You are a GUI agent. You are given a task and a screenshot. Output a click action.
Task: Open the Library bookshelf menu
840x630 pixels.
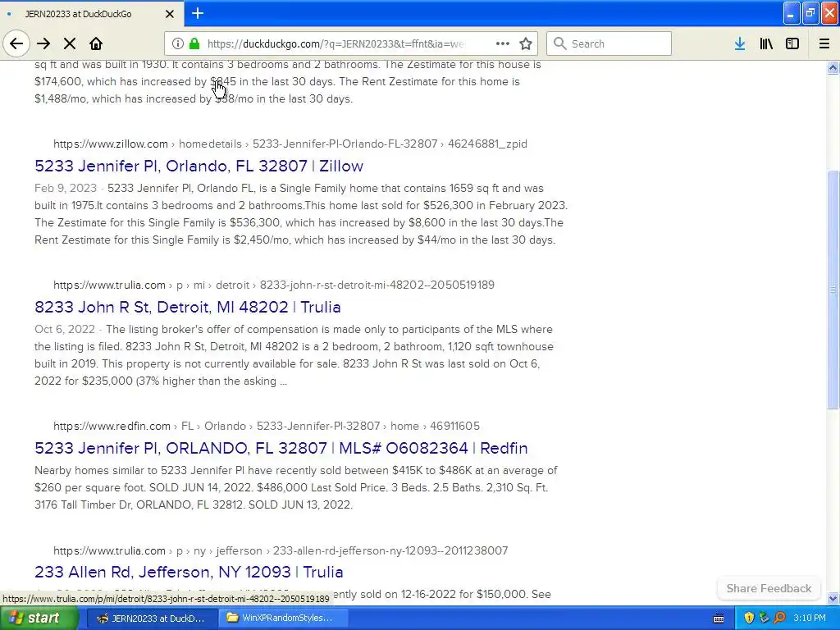click(766, 44)
